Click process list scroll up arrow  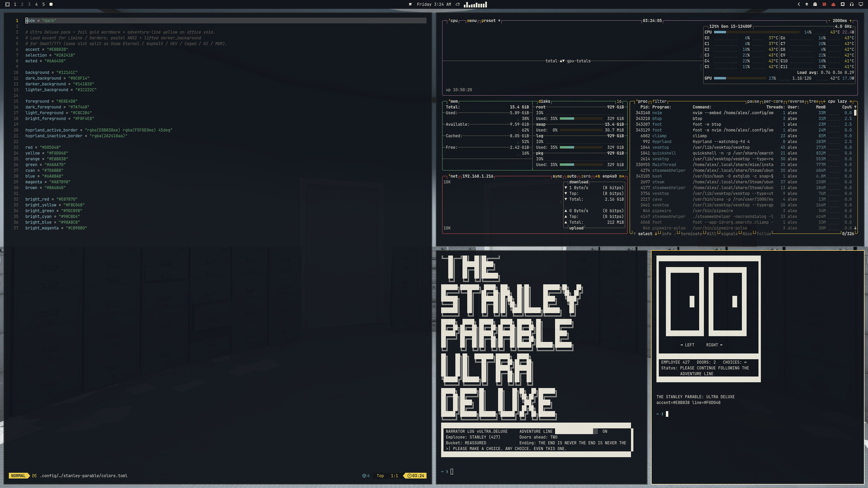(855, 107)
